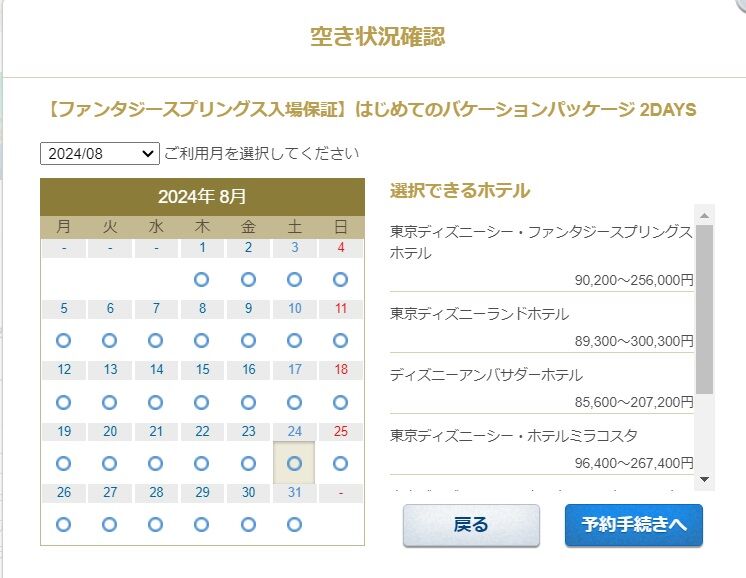Pick availability circle for August 11
746x578 pixels.
tap(340, 341)
